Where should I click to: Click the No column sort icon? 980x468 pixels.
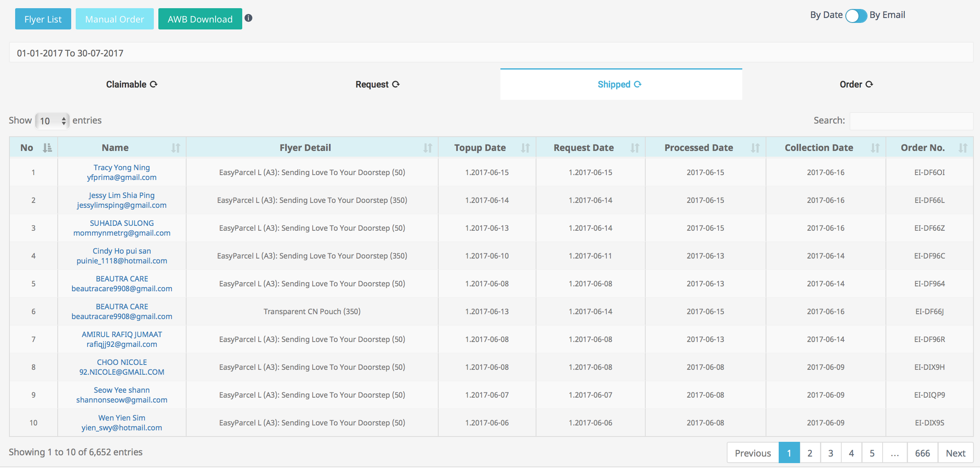pos(47,148)
